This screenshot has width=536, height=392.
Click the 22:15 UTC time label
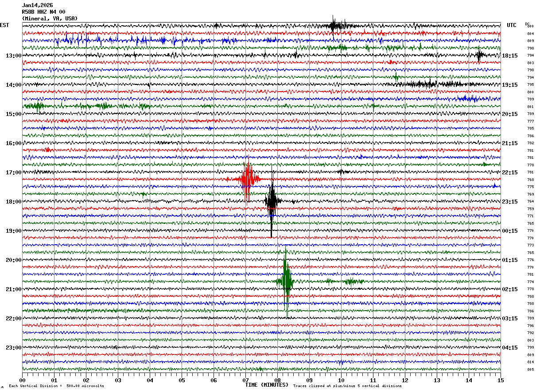(x=510, y=173)
